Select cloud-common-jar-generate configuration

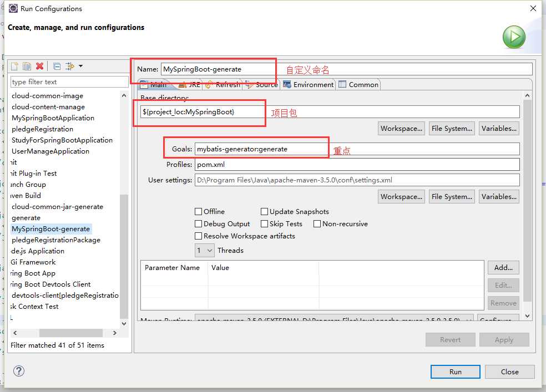point(58,207)
